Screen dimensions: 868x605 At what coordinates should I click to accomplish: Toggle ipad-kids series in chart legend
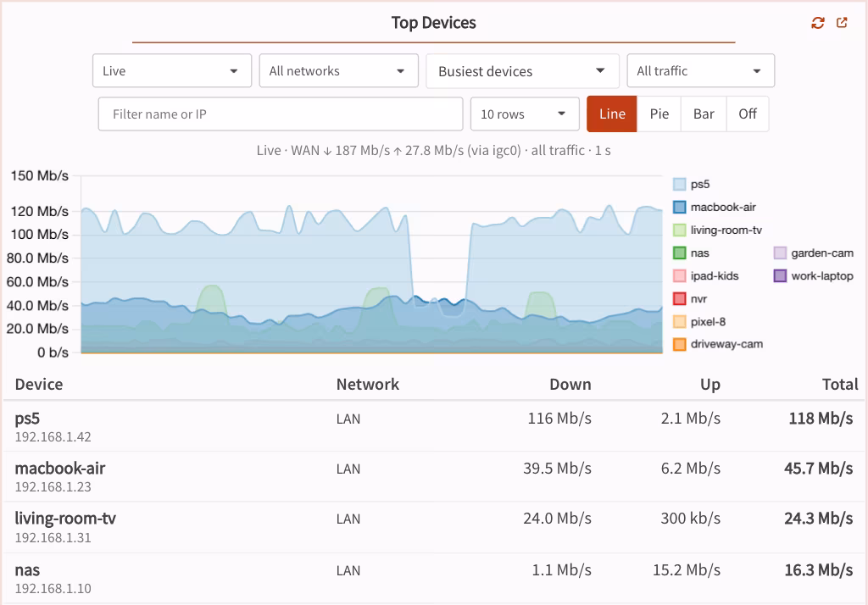[x=705, y=275]
